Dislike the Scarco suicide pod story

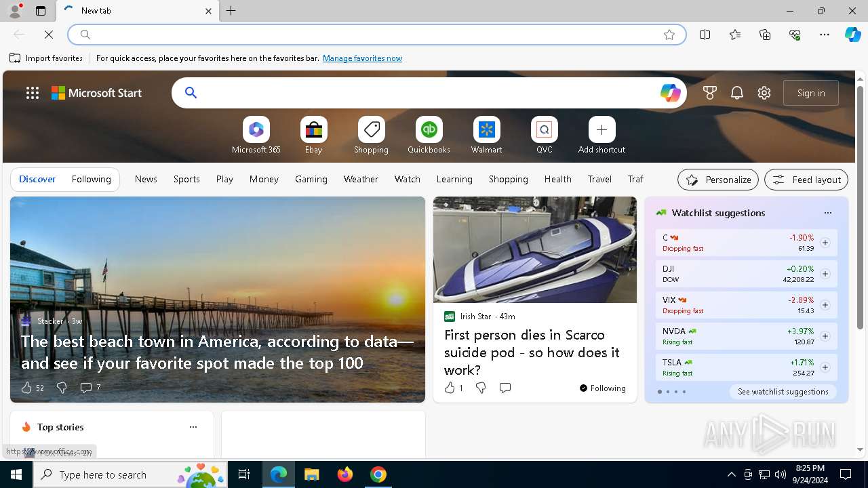(x=481, y=388)
